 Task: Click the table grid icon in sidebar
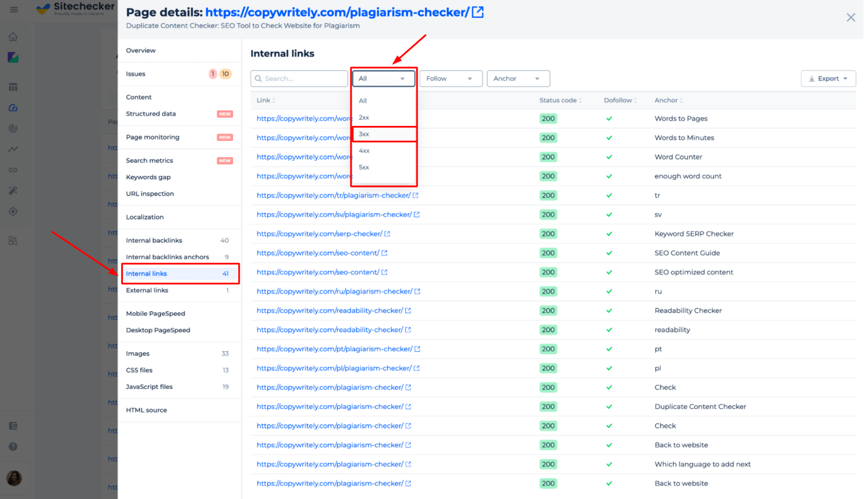13,87
